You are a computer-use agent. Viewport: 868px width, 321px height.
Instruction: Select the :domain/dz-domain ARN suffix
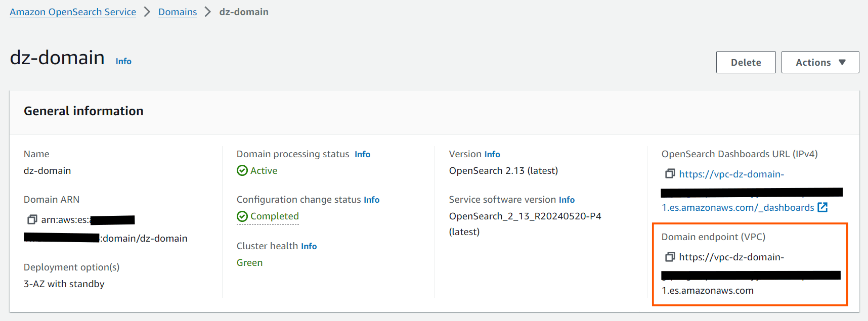tap(144, 238)
